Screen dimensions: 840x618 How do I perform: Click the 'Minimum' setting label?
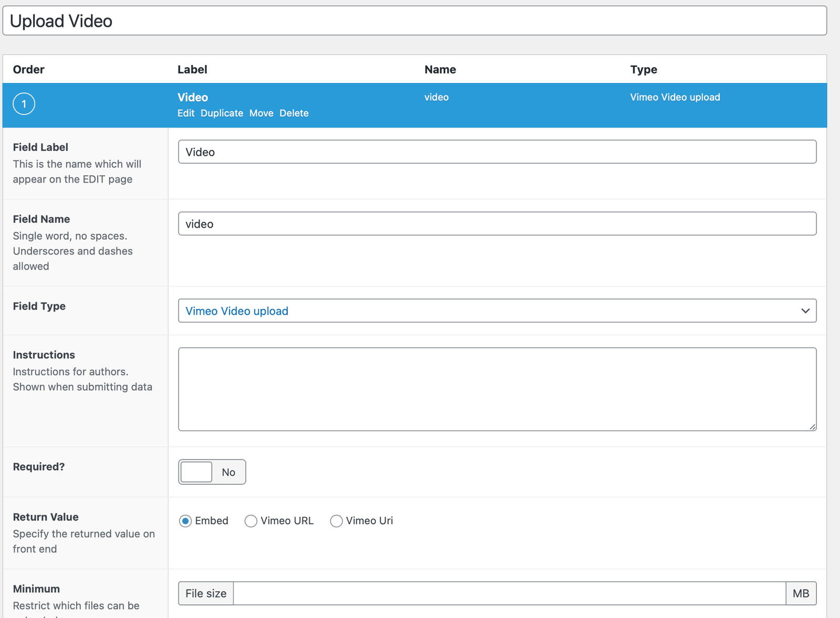(x=36, y=589)
